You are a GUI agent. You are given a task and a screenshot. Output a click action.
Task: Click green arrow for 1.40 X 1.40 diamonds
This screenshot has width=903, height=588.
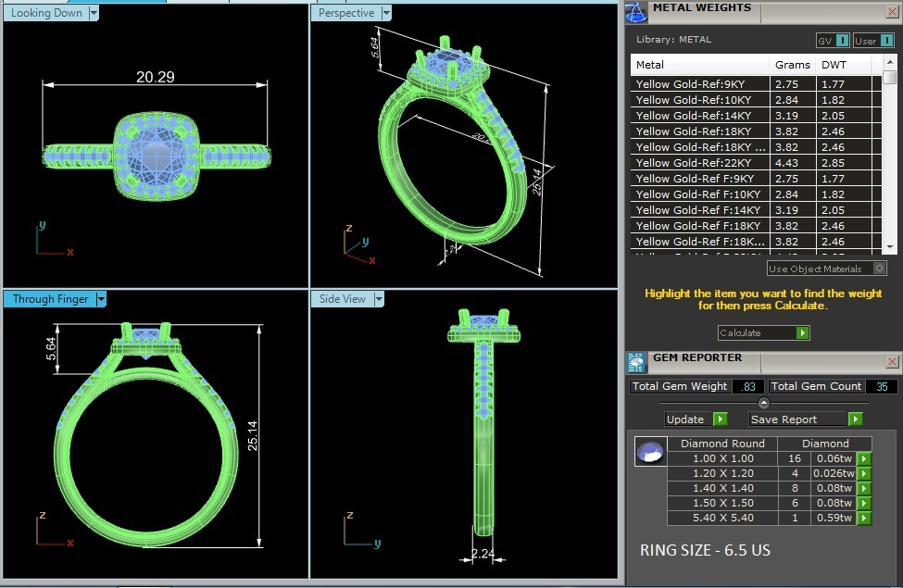(x=864, y=488)
